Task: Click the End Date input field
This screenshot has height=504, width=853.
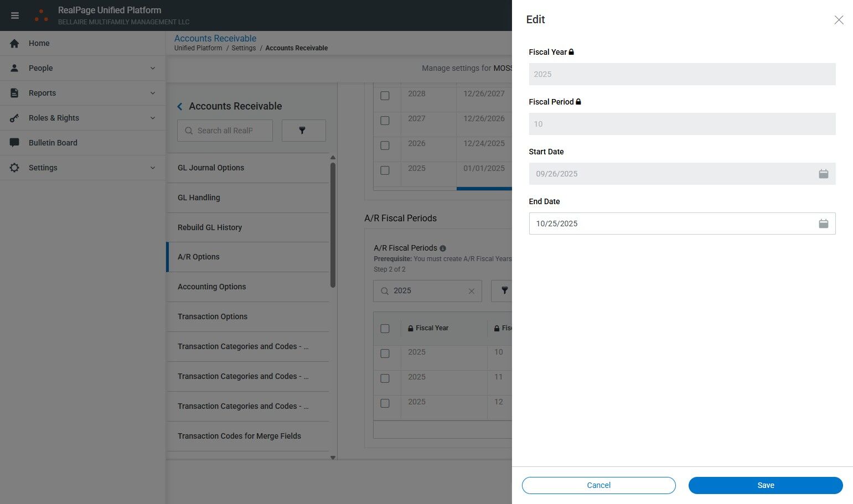Action: [x=670, y=224]
